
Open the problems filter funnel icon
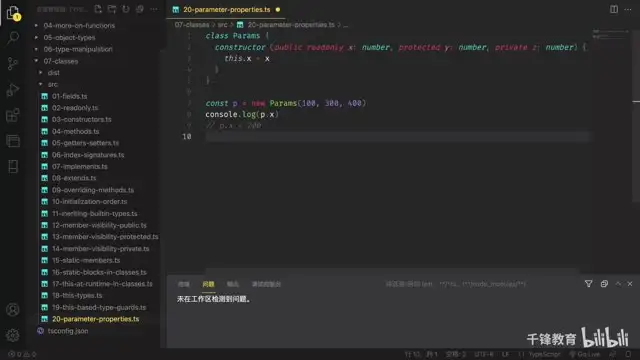(589, 284)
